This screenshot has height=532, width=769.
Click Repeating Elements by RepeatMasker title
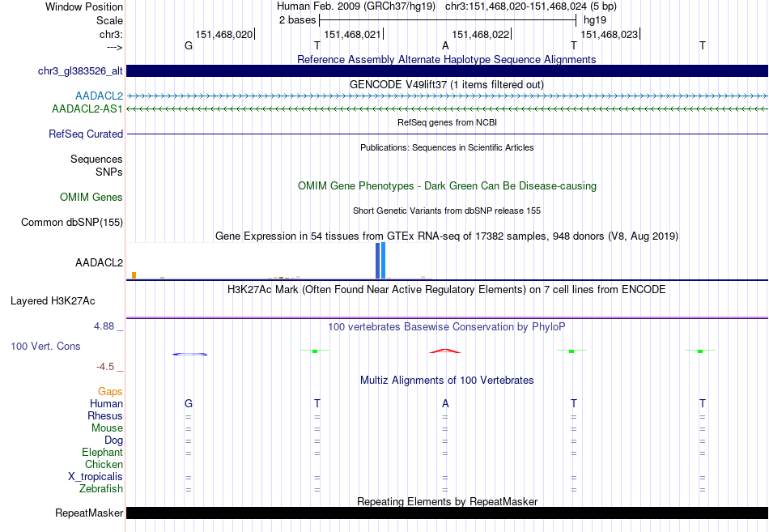[448, 501]
